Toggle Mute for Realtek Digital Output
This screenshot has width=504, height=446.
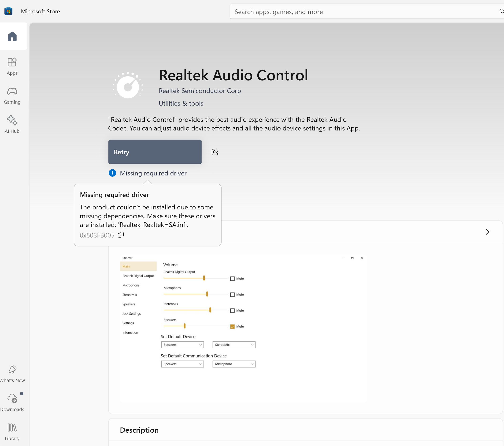232,279
